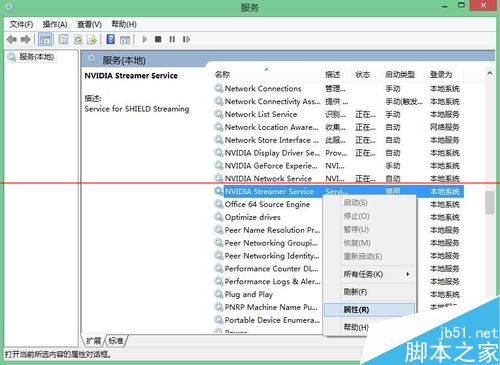
Task: Sort by the 状态 column header
Action: point(367,74)
